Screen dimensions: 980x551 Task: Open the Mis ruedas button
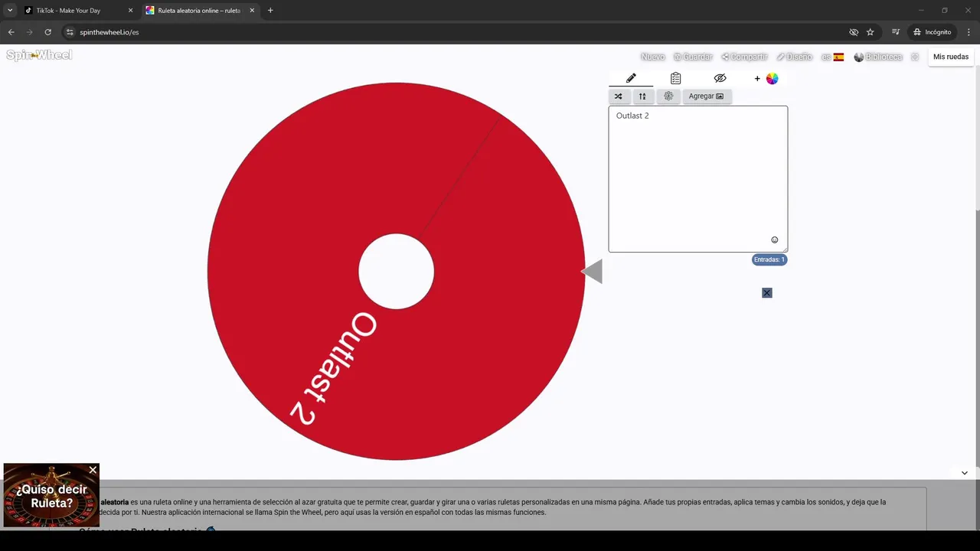(951, 57)
